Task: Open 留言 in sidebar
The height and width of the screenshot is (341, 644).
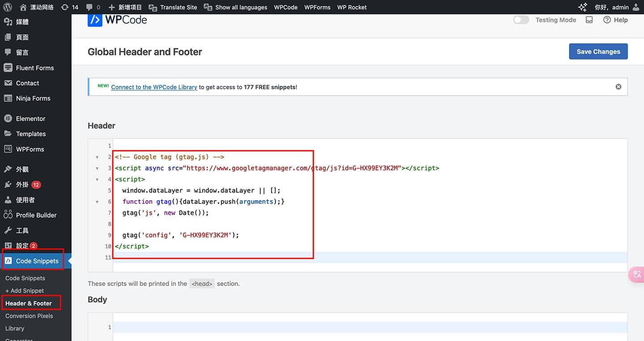Action: pos(22,52)
